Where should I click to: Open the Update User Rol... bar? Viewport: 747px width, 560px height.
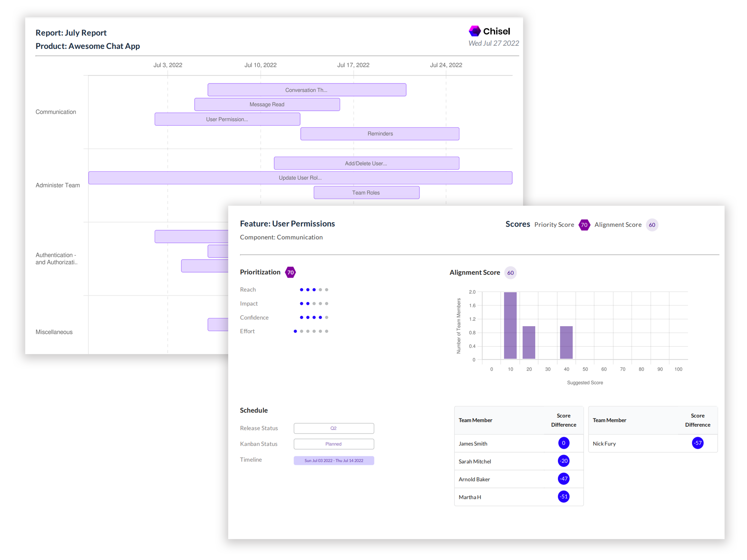(300, 178)
